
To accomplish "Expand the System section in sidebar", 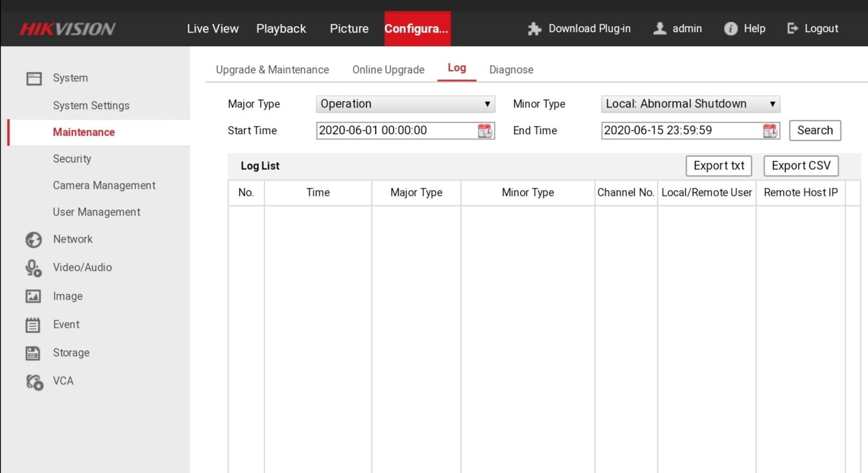I will pyautogui.click(x=70, y=78).
